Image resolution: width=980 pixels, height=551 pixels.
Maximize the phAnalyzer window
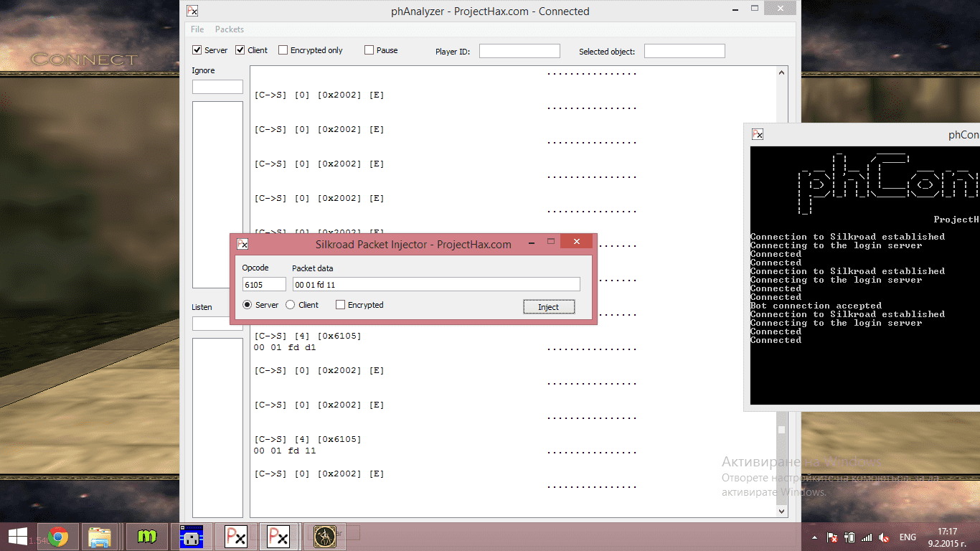tap(755, 9)
